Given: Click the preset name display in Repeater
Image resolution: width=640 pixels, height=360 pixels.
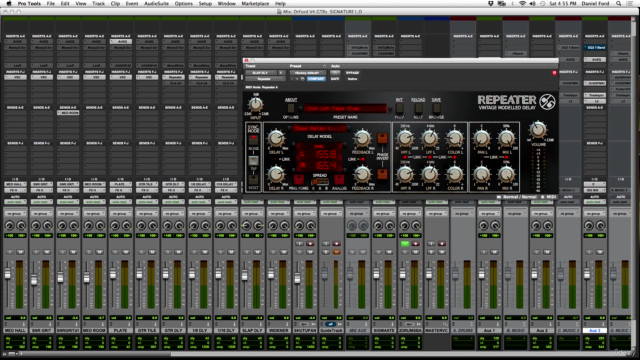Looking at the screenshot, I should tap(345, 109).
